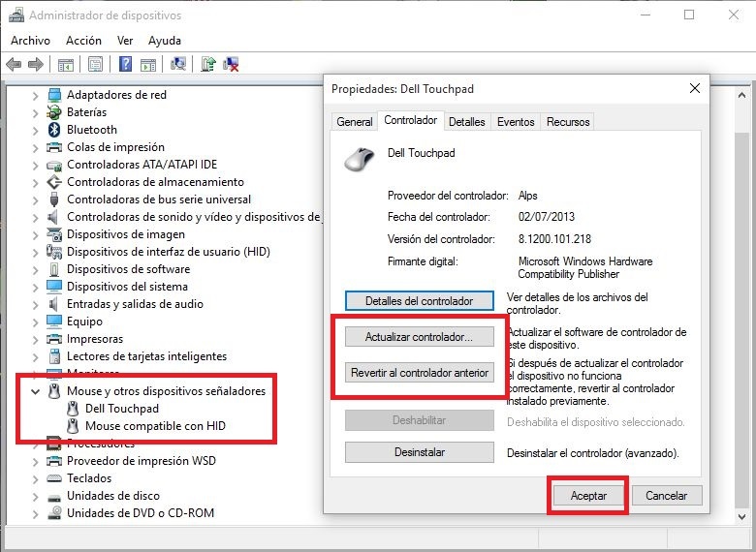Click Detalles del controlador button

[x=420, y=301]
